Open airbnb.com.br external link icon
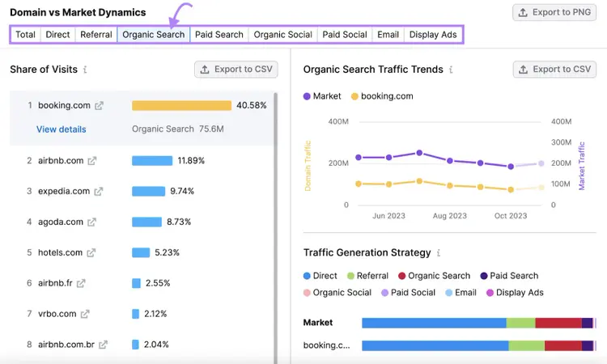Image resolution: width=607 pixels, height=364 pixels. pyautogui.click(x=103, y=345)
